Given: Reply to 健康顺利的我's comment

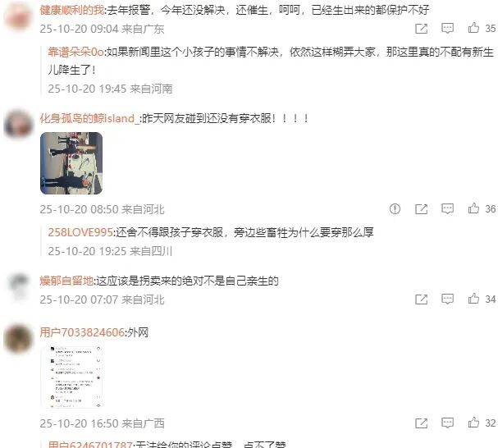Looking at the screenshot, I should [x=447, y=29].
